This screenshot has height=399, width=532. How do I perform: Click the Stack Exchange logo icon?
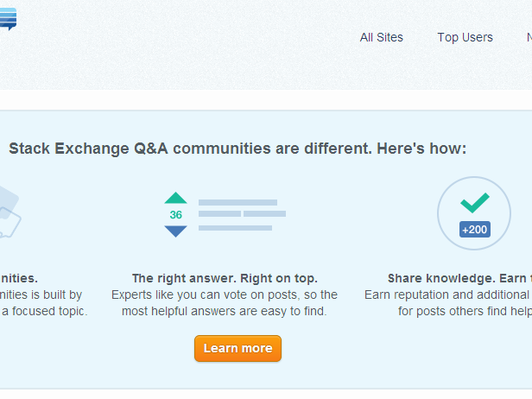point(8,17)
